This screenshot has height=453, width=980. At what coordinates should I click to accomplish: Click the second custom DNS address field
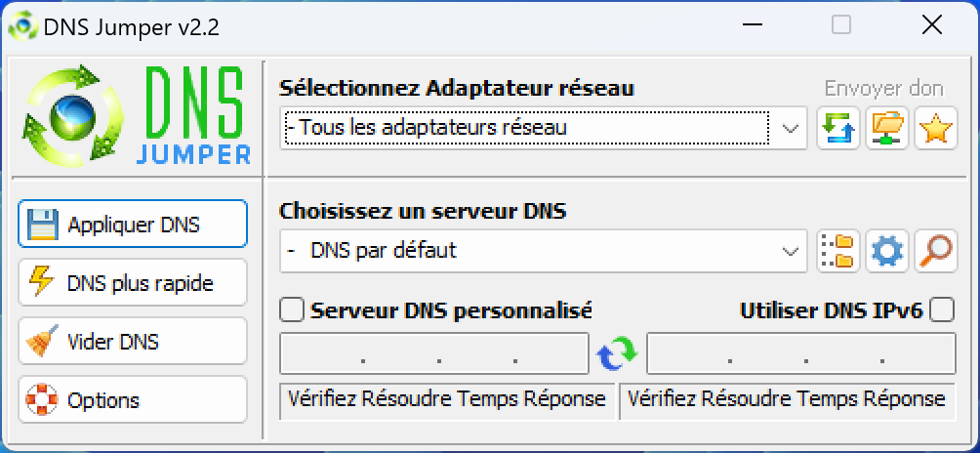(x=801, y=353)
